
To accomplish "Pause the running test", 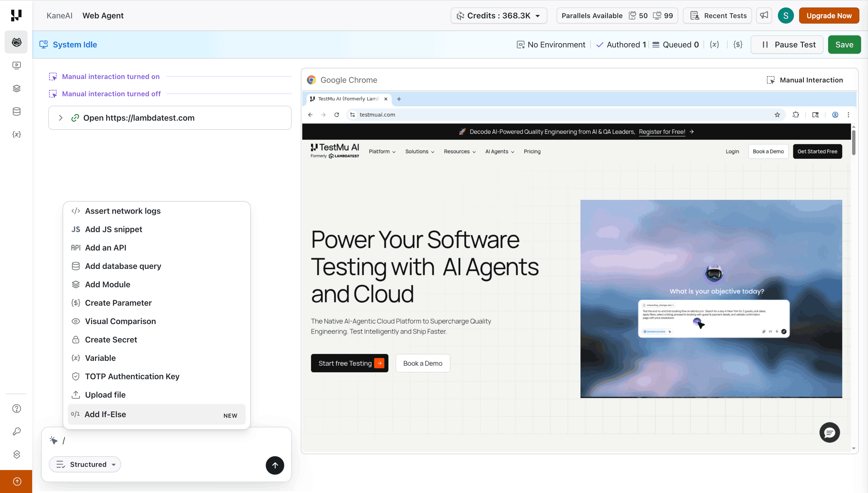I will 787,45.
